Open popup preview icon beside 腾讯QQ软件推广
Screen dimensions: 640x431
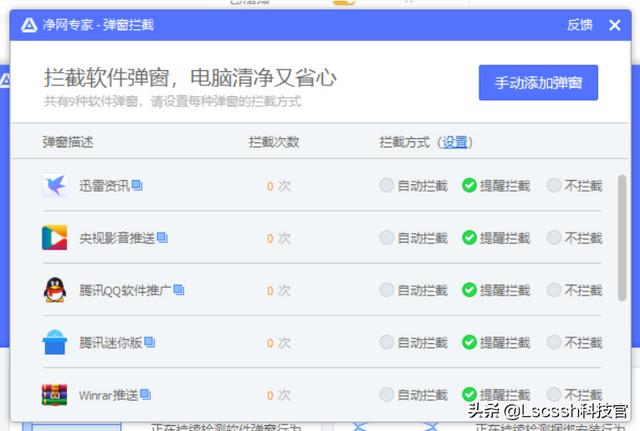[179, 289]
